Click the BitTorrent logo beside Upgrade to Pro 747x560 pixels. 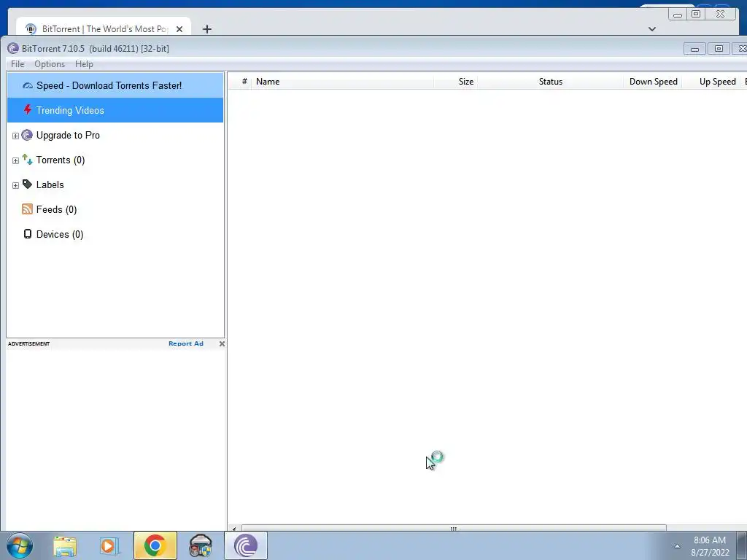[x=27, y=135]
